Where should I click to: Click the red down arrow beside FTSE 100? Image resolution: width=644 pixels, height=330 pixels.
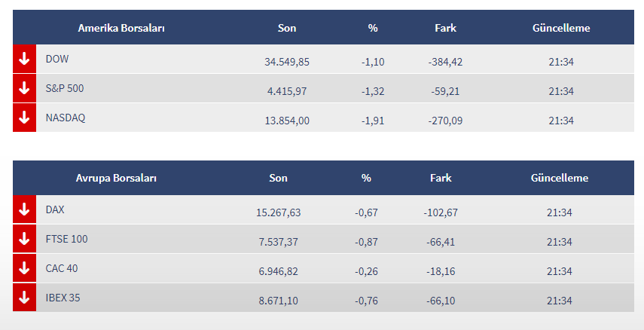(24, 239)
